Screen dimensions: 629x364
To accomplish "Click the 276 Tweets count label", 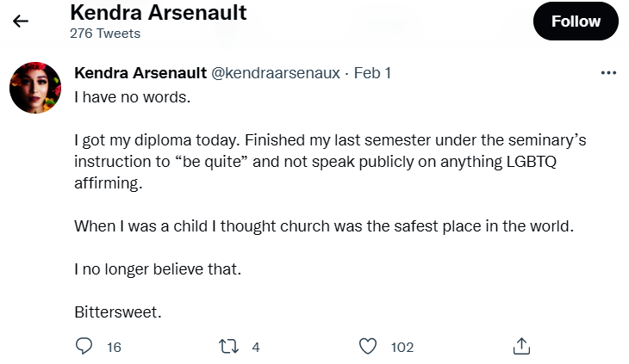I will pos(104,34).
